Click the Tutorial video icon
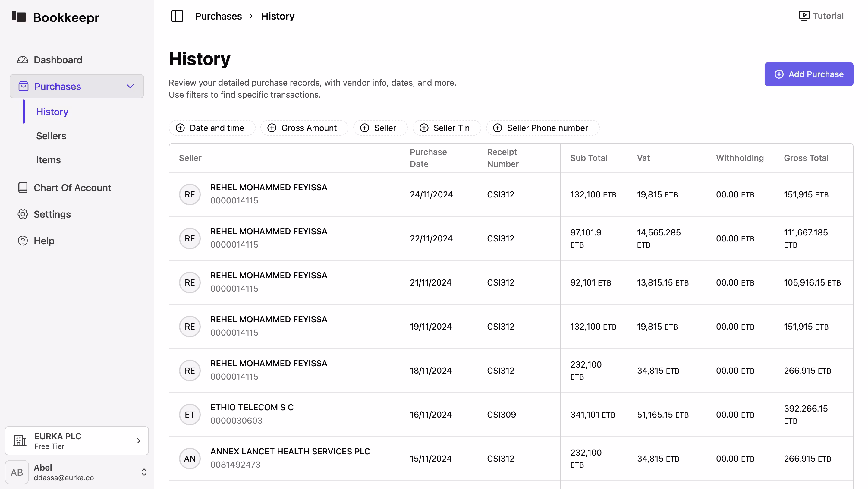868x489 pixels. (x=804, y=16)
